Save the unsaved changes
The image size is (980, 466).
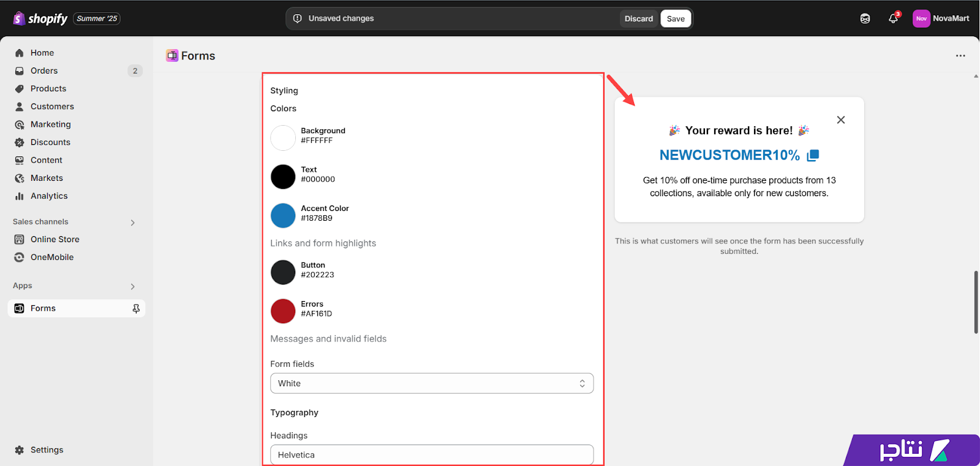point(676,18)
